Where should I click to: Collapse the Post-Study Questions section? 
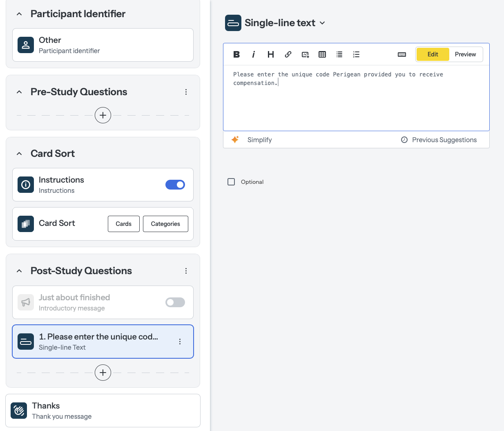(x=19, y=270)
